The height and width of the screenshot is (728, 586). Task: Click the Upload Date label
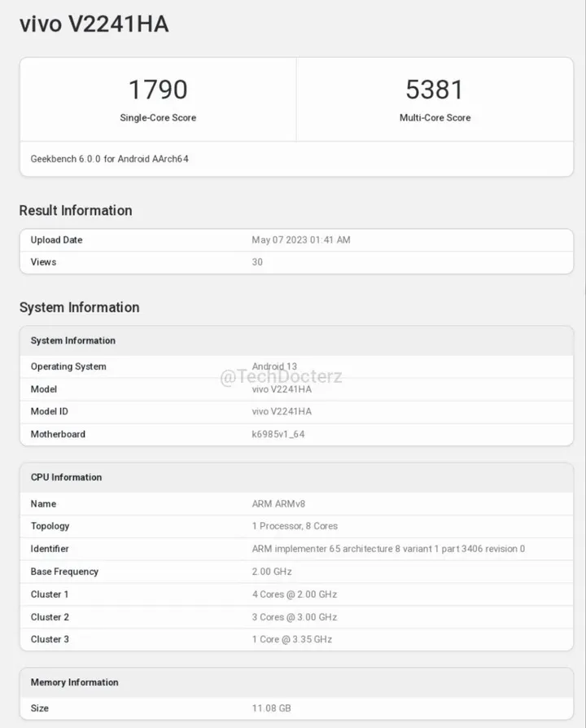[x=57, y=240]
